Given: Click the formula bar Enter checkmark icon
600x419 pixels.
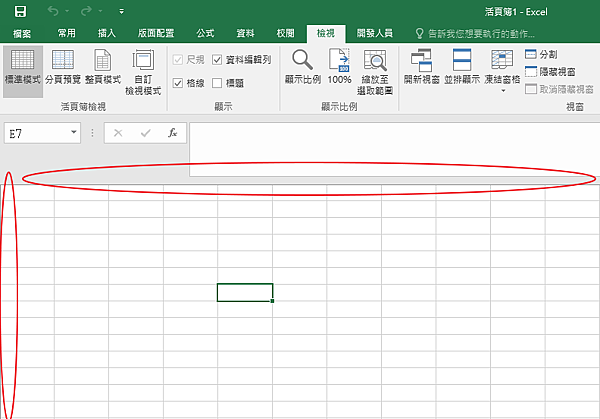Looking at the screenshot, I should [x=145, y=133].
